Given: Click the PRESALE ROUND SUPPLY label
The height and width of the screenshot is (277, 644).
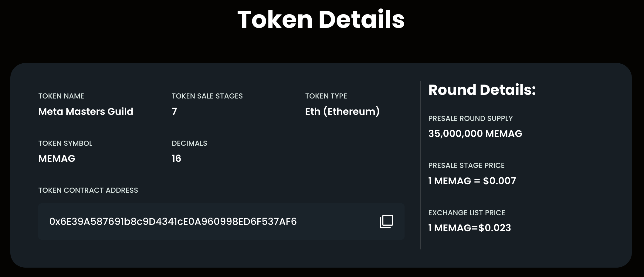Looking at the screenshot, I should pos(470,118).
